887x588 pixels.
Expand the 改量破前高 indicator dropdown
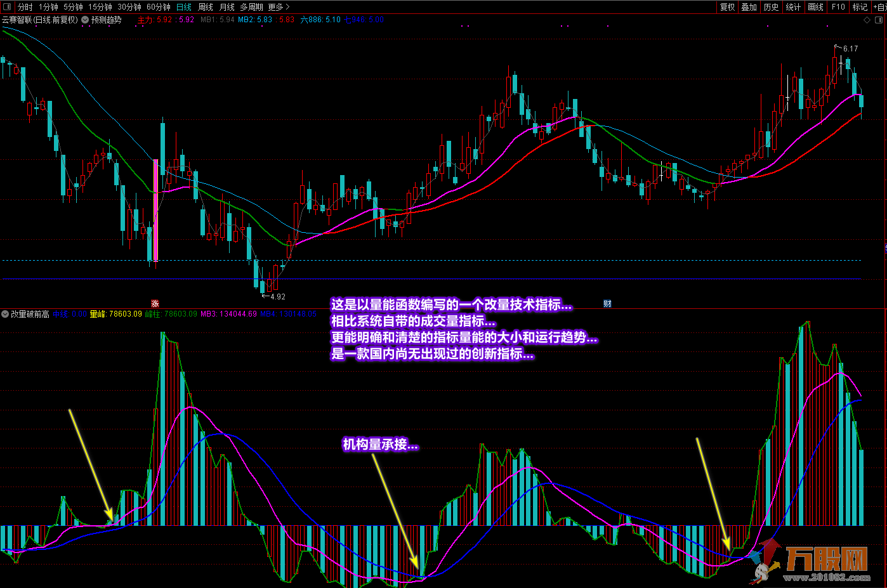pyautogui.click(x=5, y=314)
